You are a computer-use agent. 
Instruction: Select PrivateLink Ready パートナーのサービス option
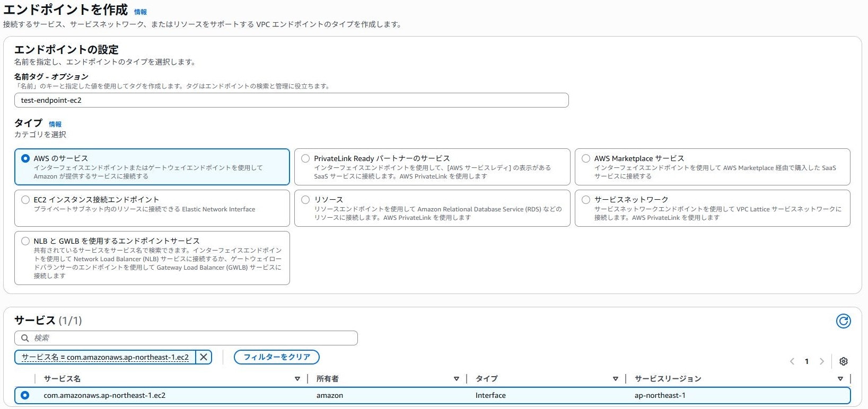click(305, 158)
